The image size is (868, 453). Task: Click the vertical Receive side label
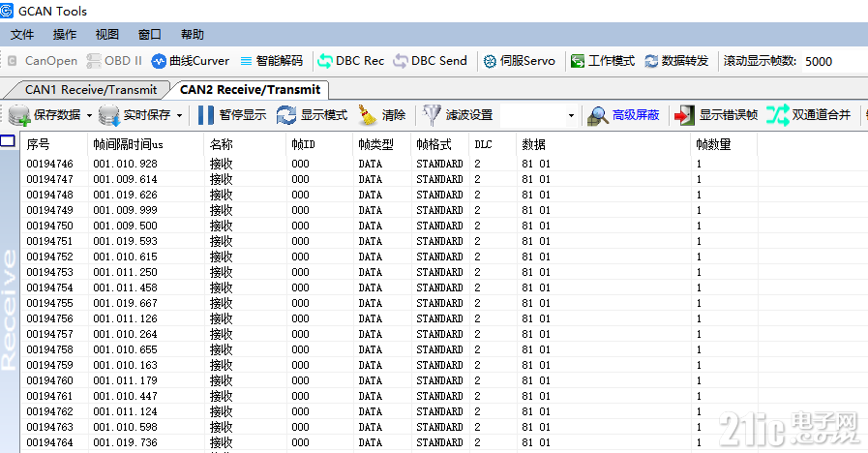tap(9, 310)
